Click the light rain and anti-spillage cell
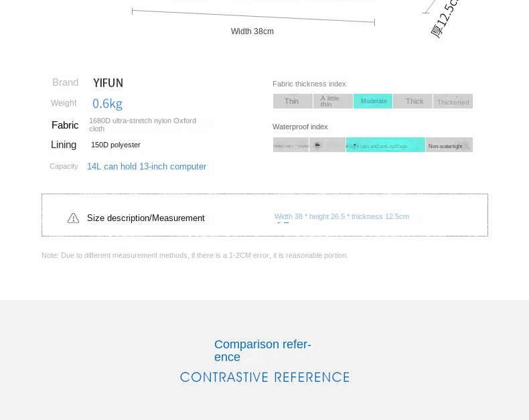The height and width of the screenshot is (420, 529). pos(386,145)
